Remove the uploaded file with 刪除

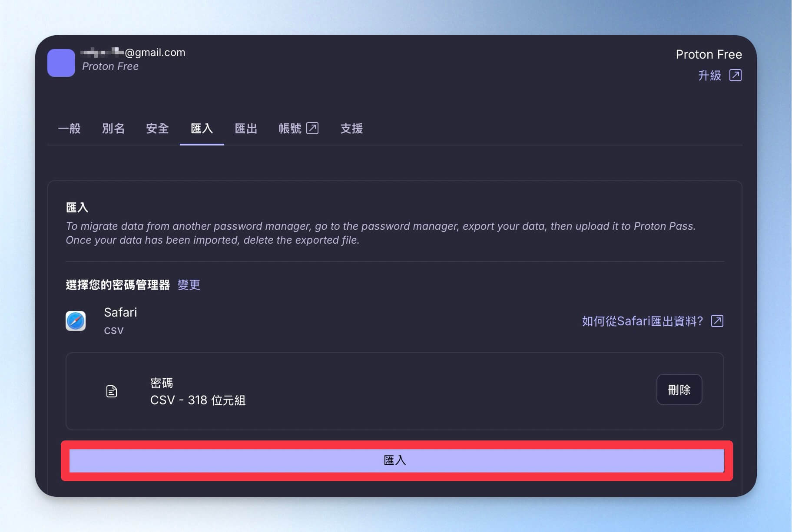[x=679, y=390]
